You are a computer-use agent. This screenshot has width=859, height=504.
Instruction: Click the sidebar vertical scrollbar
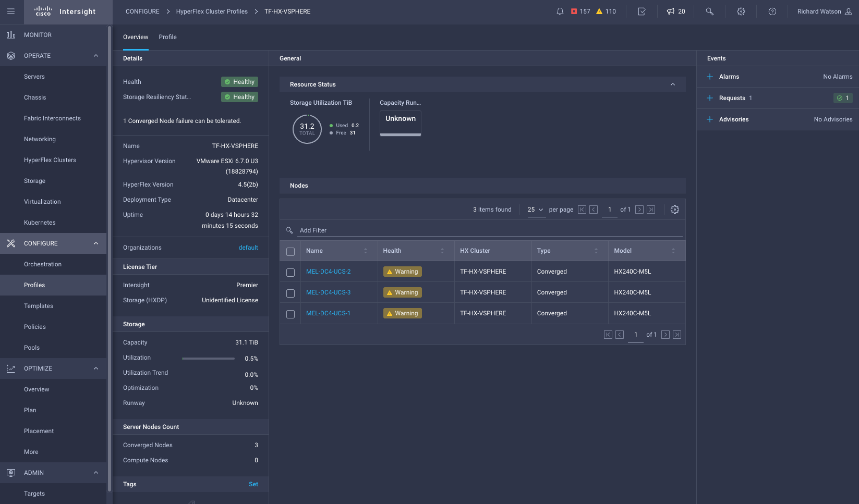pyautogui.click(x=110, y=258)
